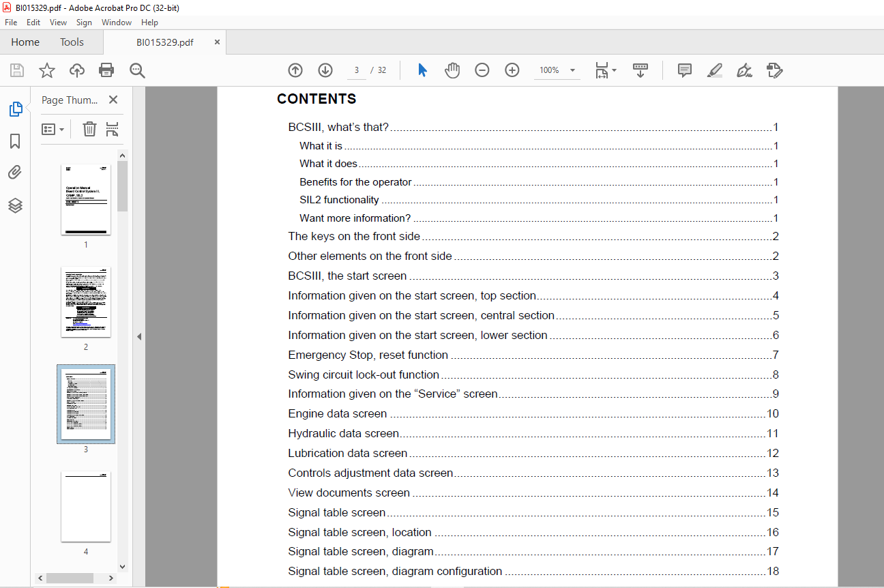
Task: Expand thumbnail options dropdown menu
Action: [53, 129]
